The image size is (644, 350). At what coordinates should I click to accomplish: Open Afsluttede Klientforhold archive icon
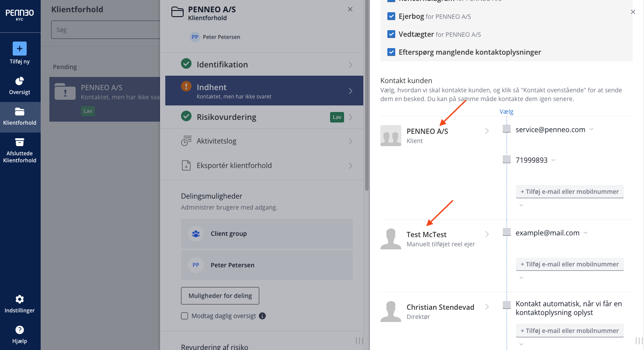[x=20, y=142]
